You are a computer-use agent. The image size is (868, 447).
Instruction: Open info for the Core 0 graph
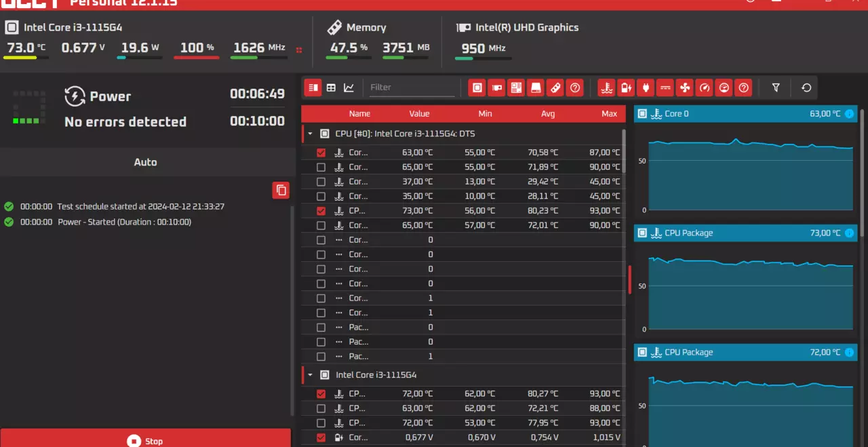850,114
